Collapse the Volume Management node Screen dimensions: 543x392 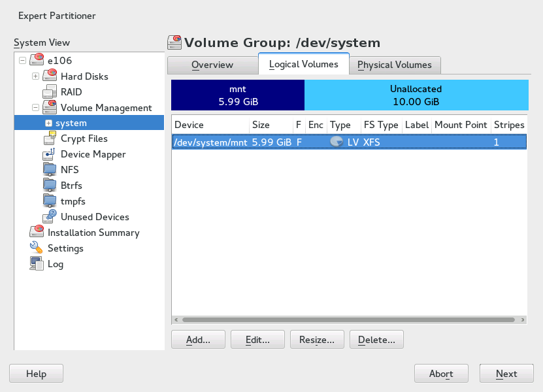pyautogui.click(x=36, y=108)
